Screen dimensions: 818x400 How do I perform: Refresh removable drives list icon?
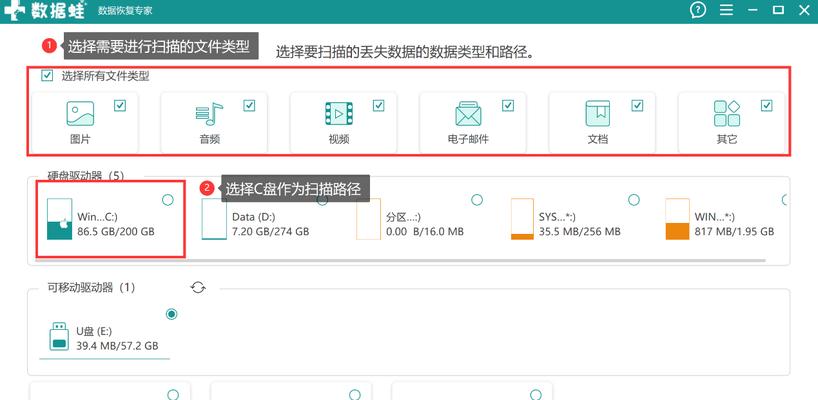[x=198, y=287]
